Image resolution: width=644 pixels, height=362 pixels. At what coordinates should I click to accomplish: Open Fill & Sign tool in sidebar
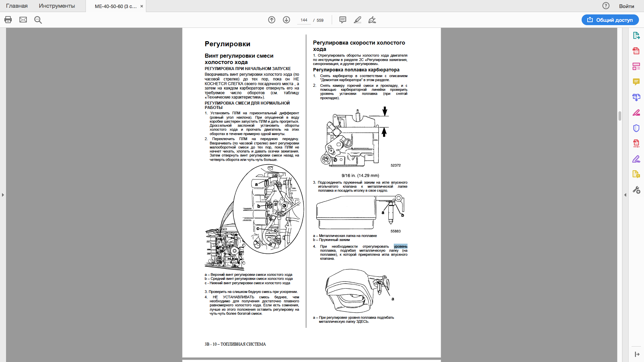click(x=636, y=159)
